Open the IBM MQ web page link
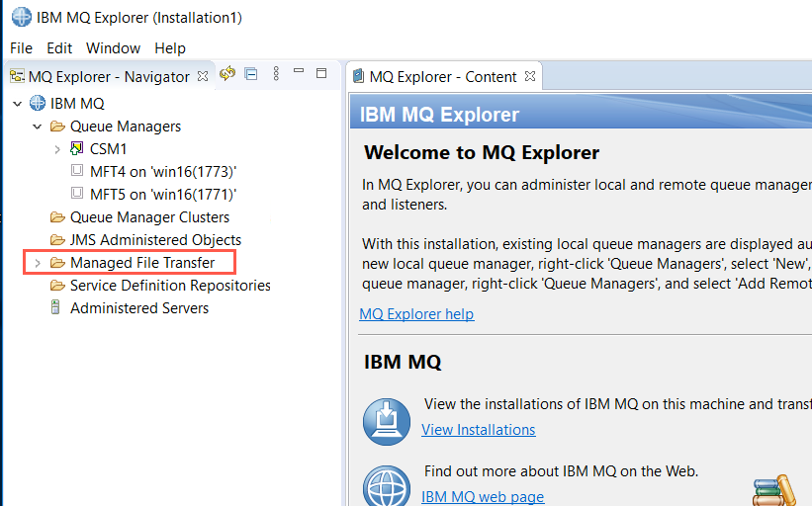 [483, 497]
